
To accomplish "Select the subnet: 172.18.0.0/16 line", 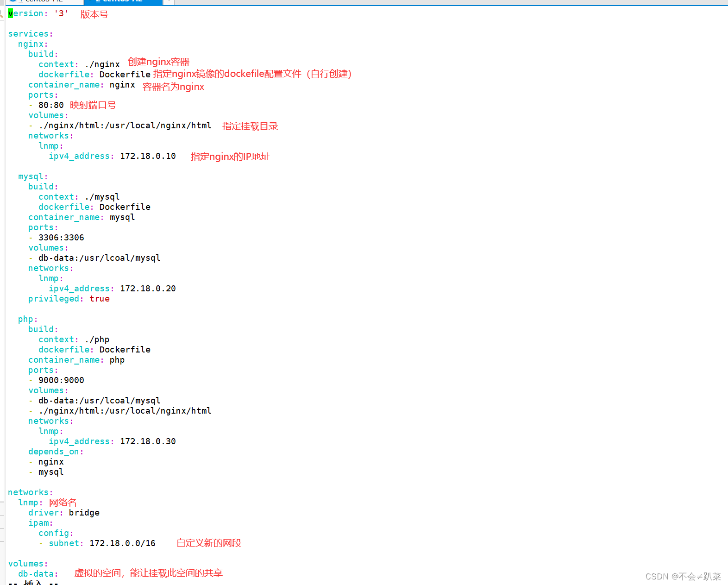I will click(x=102, y=543).
